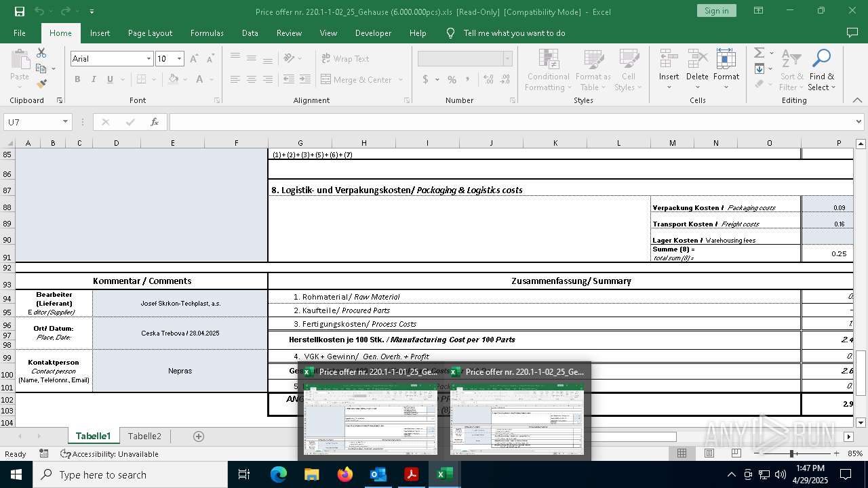This screenshot has width=868, height=488.
Task: Click the AutoSum sigma icon
Action: point(759,53)
